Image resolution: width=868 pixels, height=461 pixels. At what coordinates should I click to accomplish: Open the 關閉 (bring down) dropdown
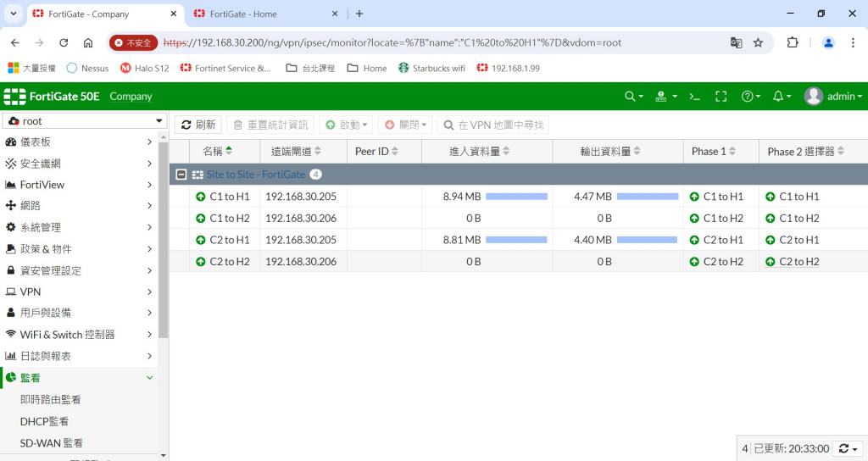pos(406,125)
